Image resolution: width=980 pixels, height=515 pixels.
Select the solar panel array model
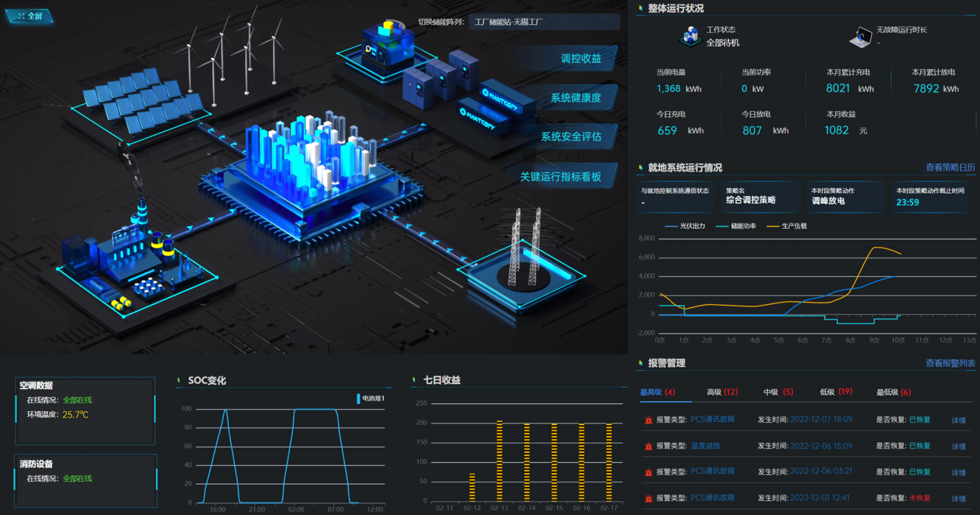coord(142,101)
